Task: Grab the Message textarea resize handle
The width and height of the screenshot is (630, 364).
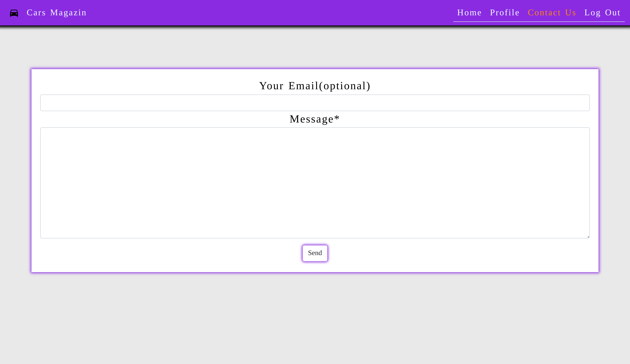Action: pyautogui.click(x=588, y=236)
